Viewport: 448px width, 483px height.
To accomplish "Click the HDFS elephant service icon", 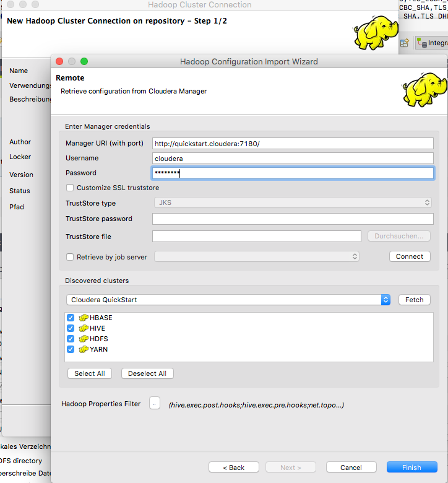I will [84, 339].
